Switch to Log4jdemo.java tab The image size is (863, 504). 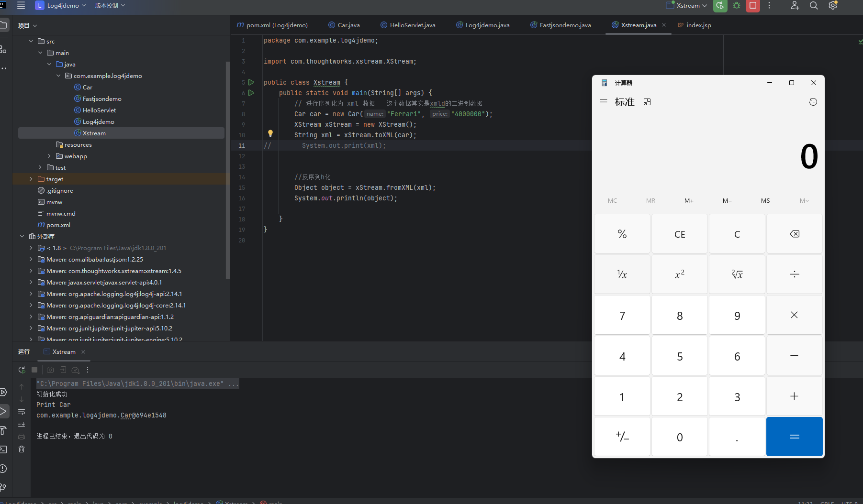(x=483, y=25)
